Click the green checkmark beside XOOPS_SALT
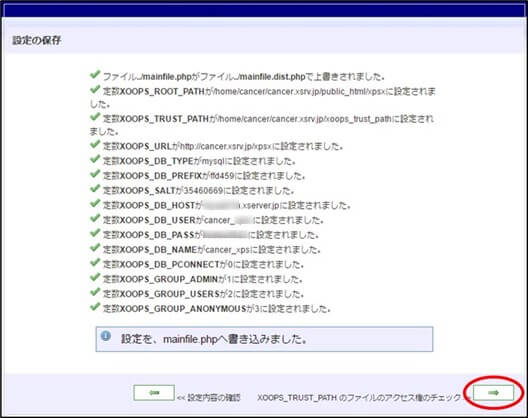528x418 pixels. (95, 188)
